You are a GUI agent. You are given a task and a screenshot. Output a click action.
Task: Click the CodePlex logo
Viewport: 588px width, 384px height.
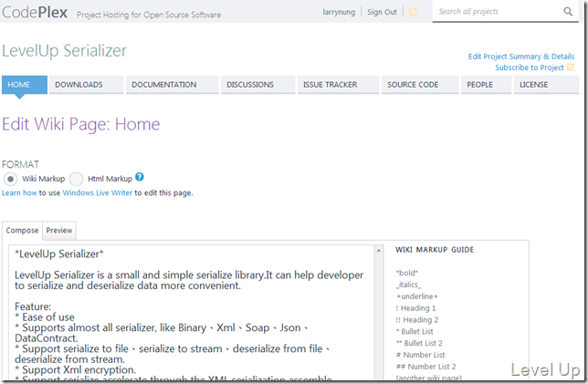(x=35, y=13)
